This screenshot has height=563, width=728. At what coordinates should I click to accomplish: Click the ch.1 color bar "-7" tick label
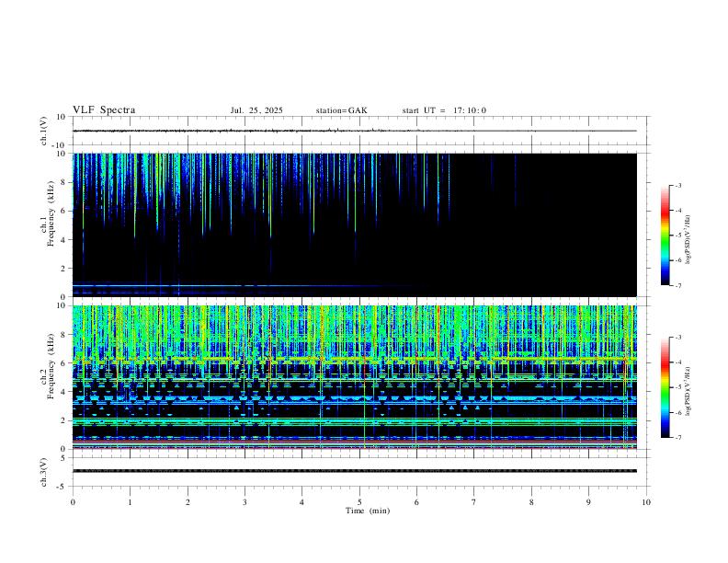click(678, 285)
